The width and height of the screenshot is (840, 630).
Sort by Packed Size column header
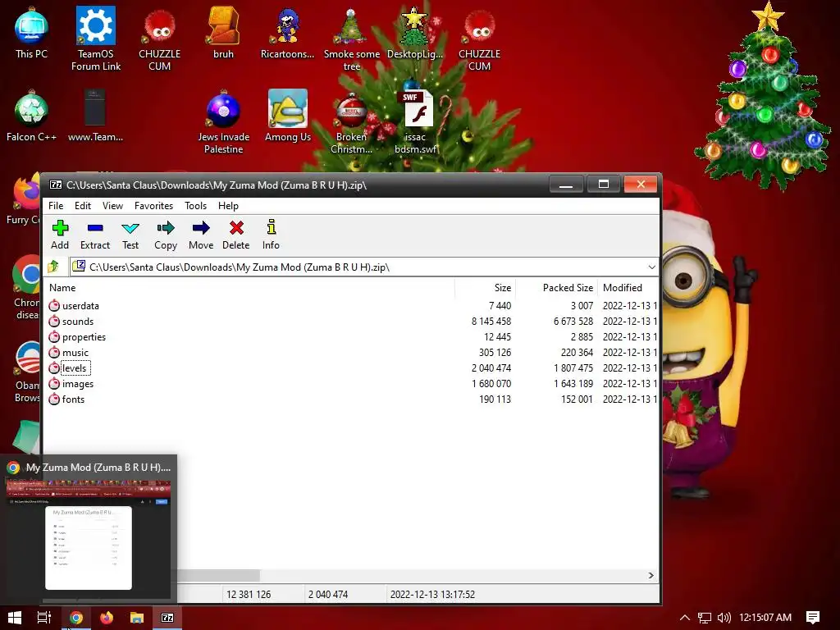tap(555, 288)
